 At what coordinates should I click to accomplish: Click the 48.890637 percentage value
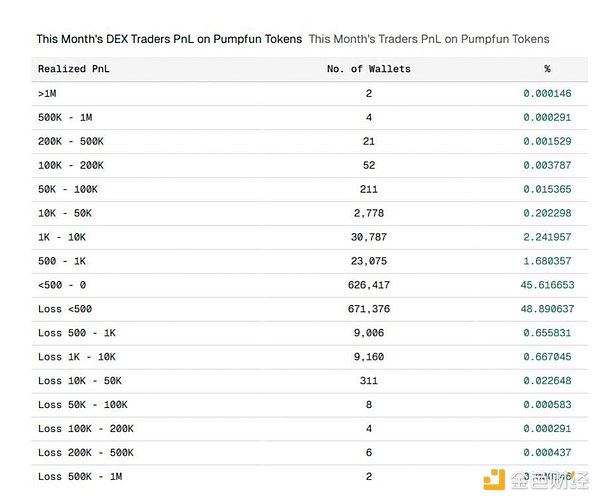tap(548, 309)
